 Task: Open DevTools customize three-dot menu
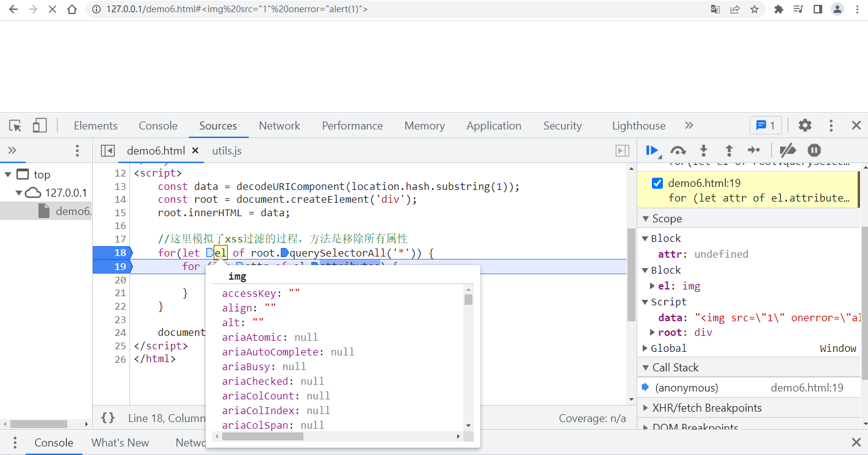click(x=831, y=126)
